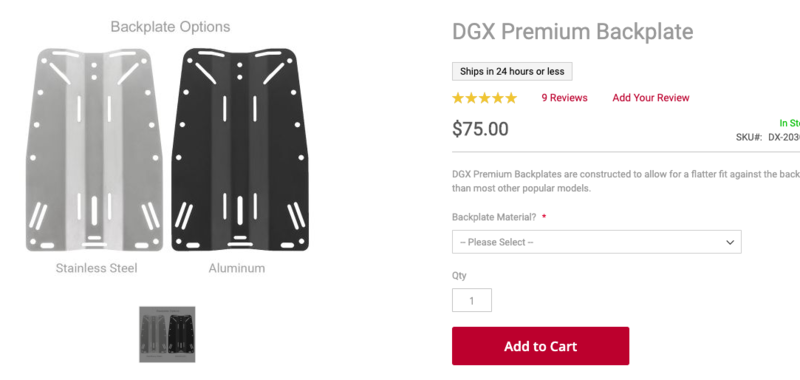Click the gray Stainless Steel backplate image

point(94,149)
